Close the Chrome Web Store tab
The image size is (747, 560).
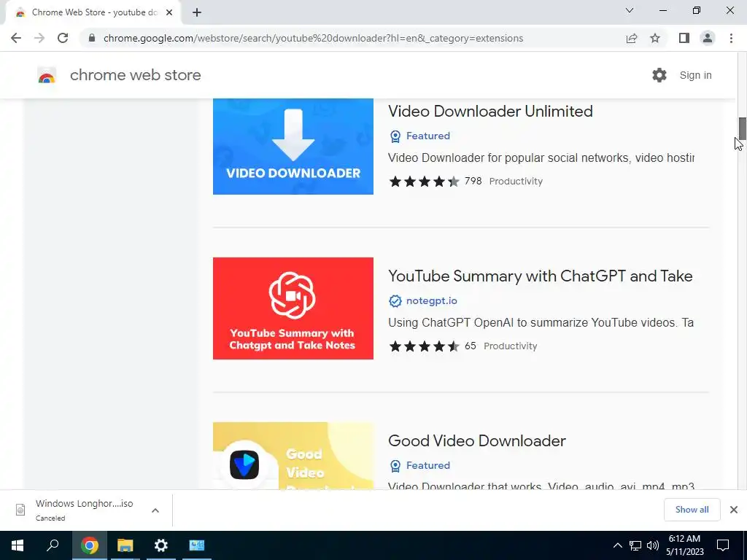coord(169,12)
